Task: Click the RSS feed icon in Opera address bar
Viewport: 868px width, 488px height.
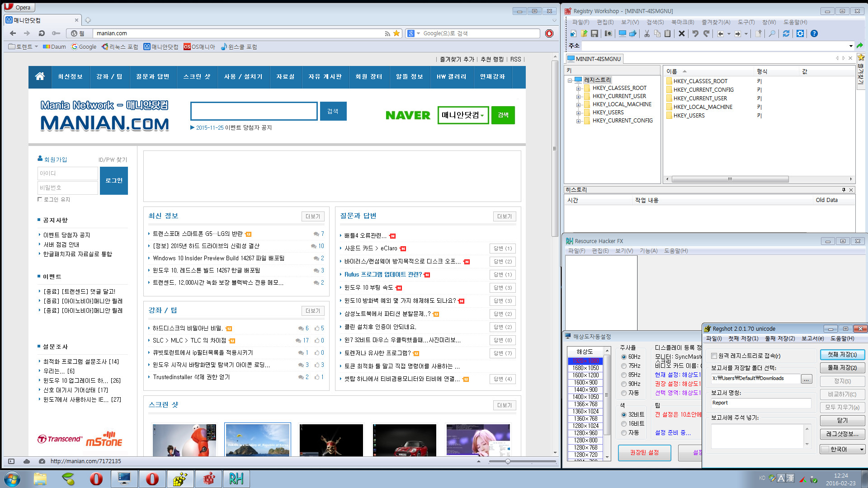Action: coord(387,33)
